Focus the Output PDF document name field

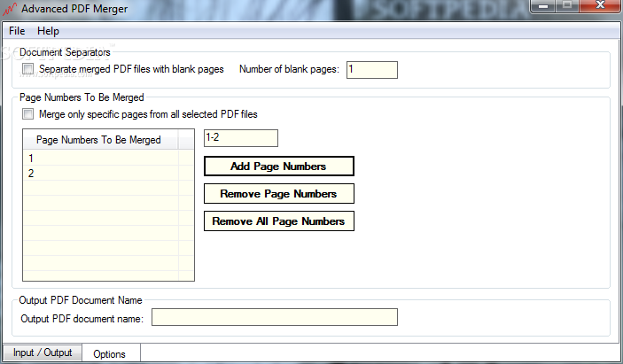[x=275, y=317]
